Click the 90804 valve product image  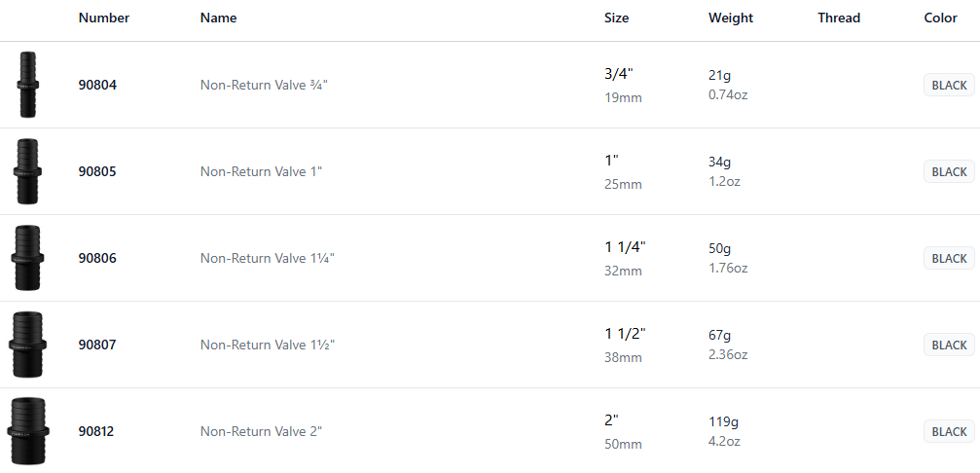coord(27,85)
